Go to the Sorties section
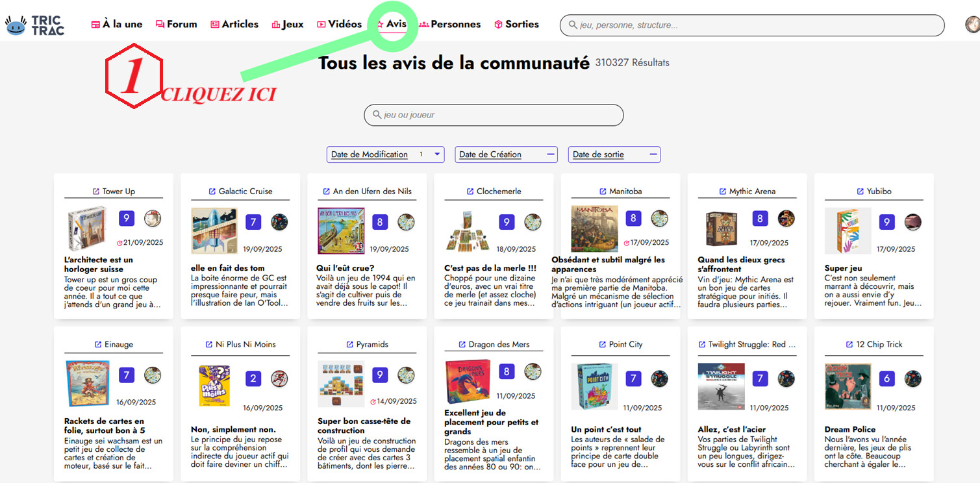980x483 pixels. (516, 24)
